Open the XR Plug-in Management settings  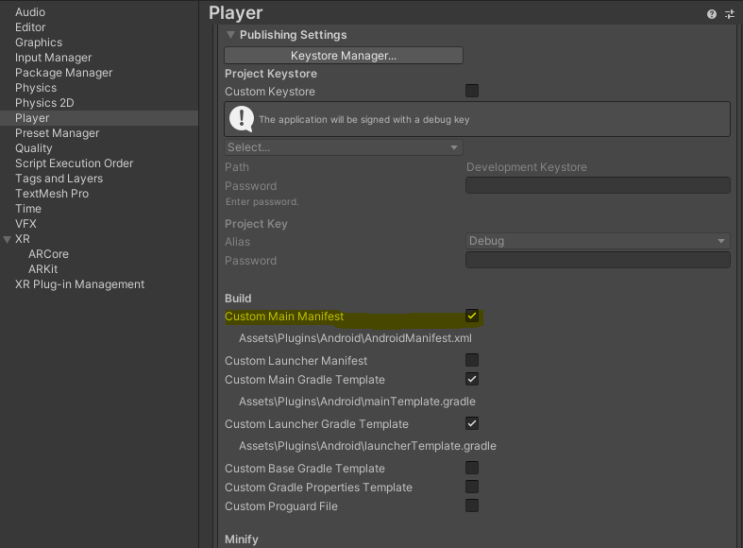(80, 284)
